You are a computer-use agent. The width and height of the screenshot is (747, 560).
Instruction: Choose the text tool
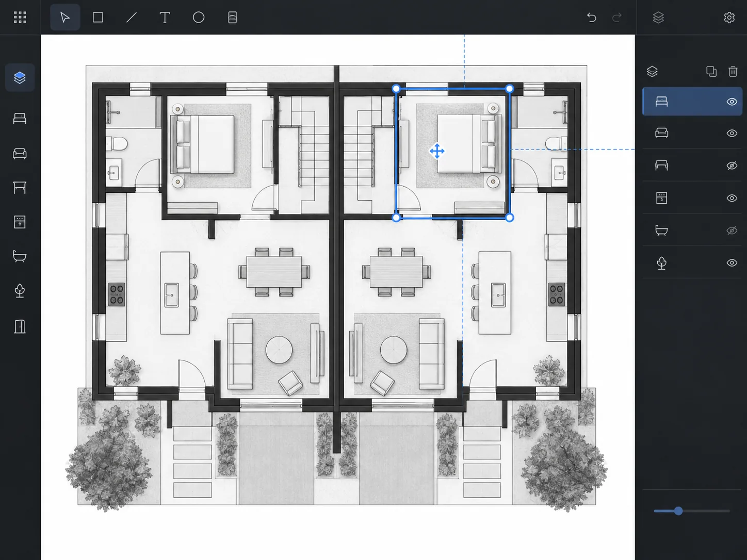pos(165,18)
